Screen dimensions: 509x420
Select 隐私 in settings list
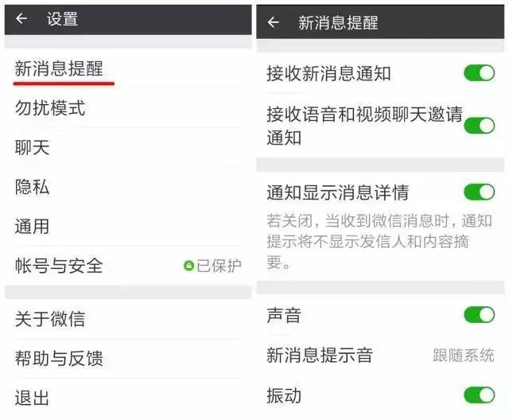click(x=128, y=187)
